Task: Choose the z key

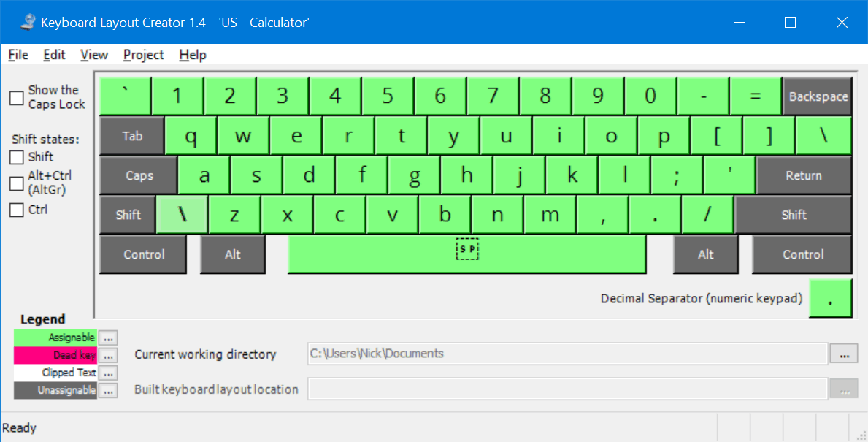Action: [x=234, y=214]
